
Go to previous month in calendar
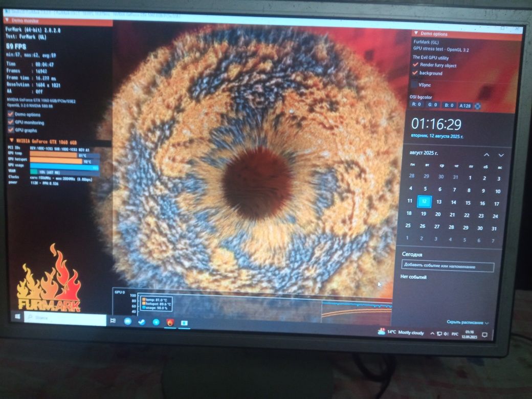coord(486,154)
